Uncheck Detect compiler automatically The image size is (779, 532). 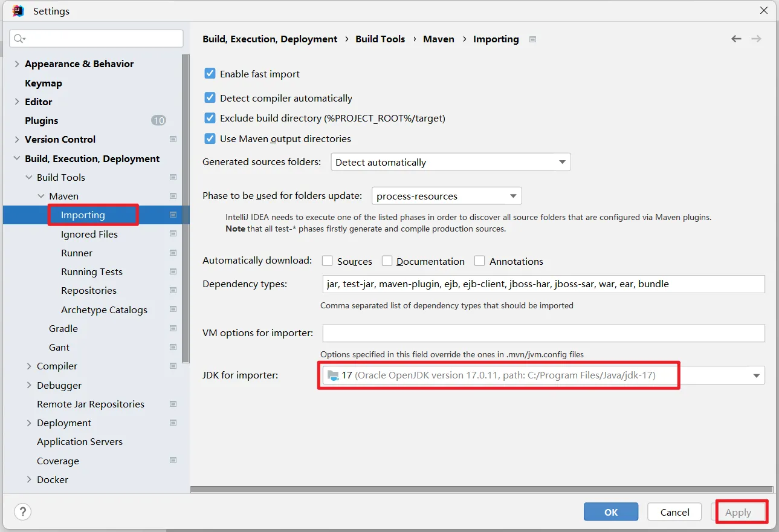(x=210, y=98)
